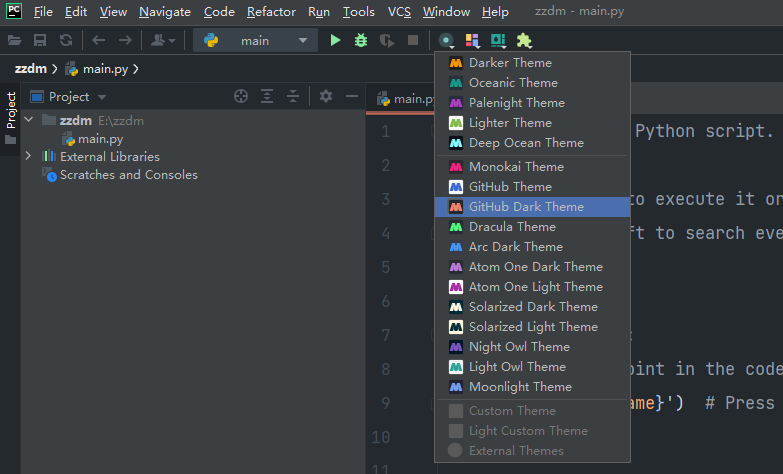Click the PyCharm logo icon
This screenshot has height=474, width=783.
pyautogui.click(x=13, y=11)
